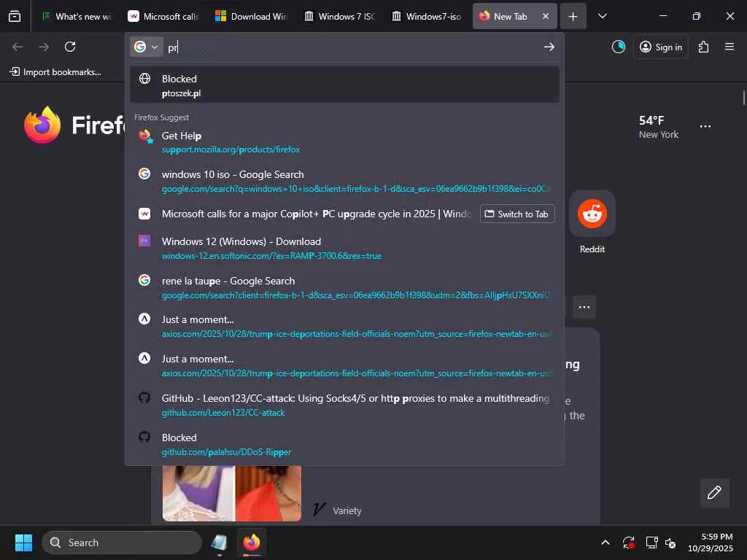Switch to the "What's new wi" tab

click(76, 16)
